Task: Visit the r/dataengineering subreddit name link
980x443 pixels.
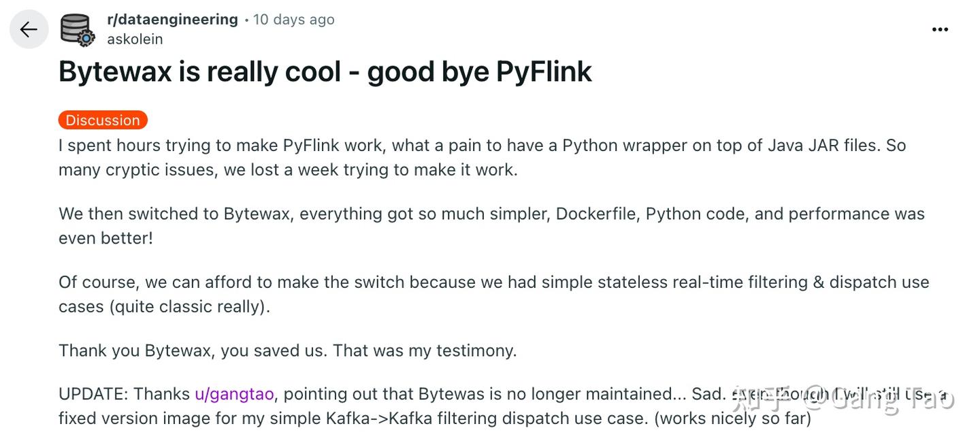Action: (172, 20)
